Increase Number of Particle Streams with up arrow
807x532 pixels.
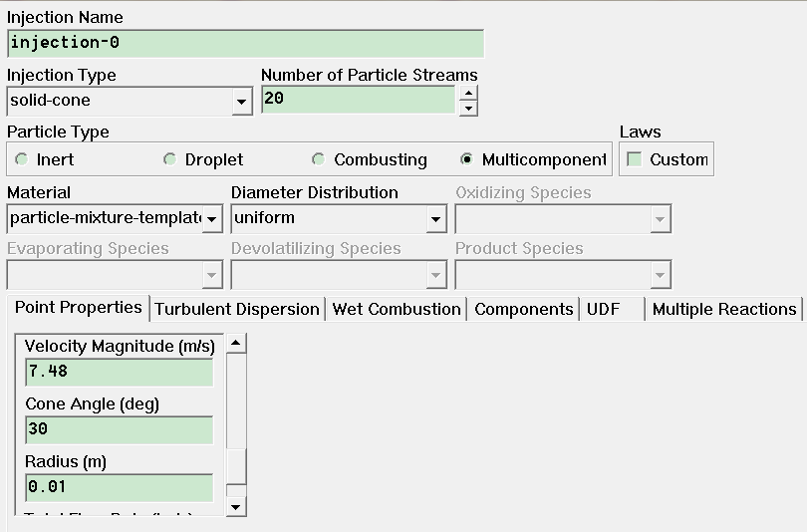click(468, 93)
